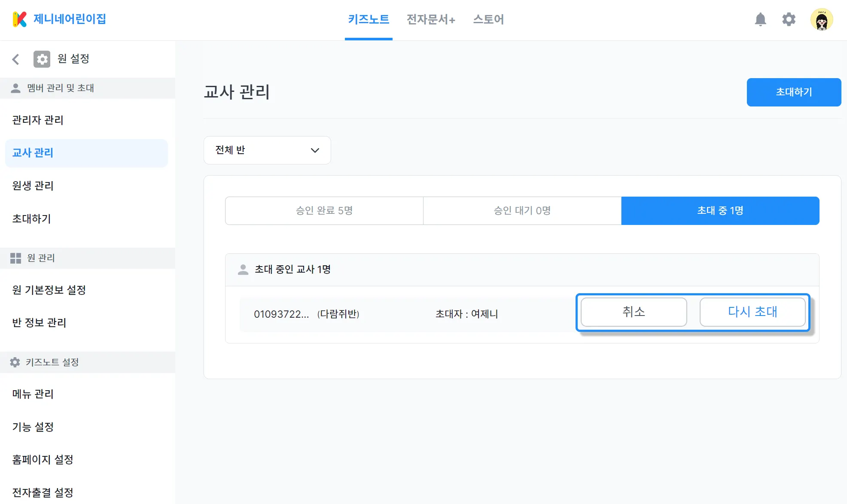Switch to the 승인 완료 5명 tab
Viewport: 847px width, 504px height.
point(324,211)
